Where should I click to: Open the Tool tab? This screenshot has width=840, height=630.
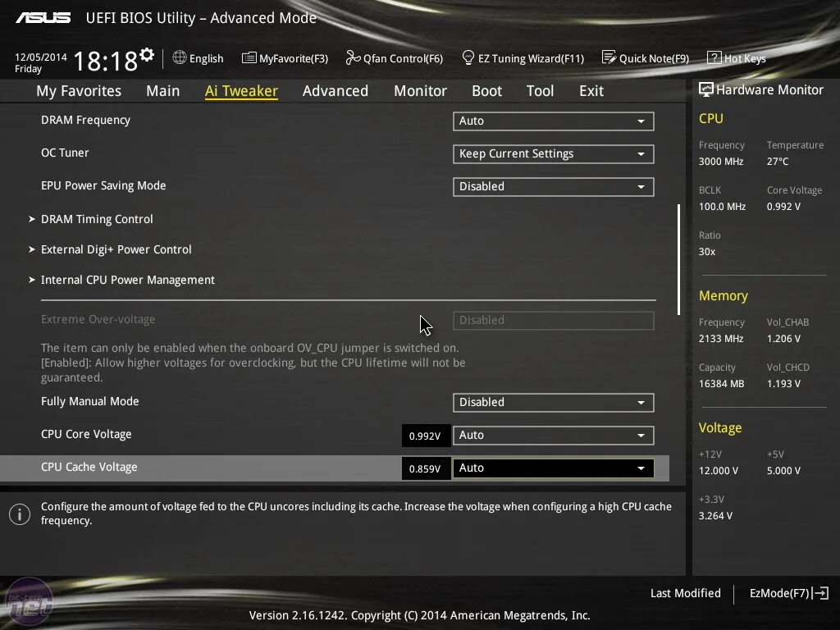[x=540, y=91]
